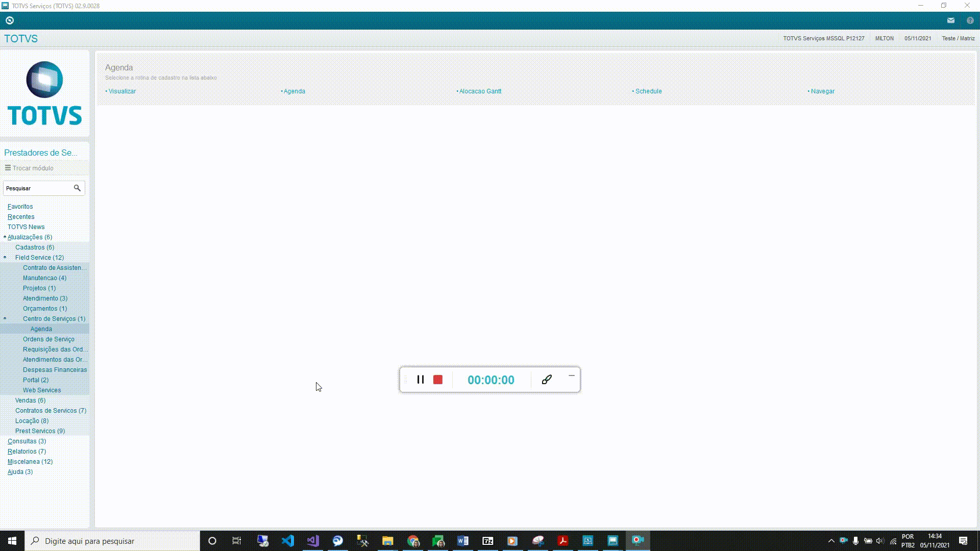Open notification center in system tray
Image resolution: width=980 pixels, height=551 pixels.
pyautogui.click(x=963, y=541)
